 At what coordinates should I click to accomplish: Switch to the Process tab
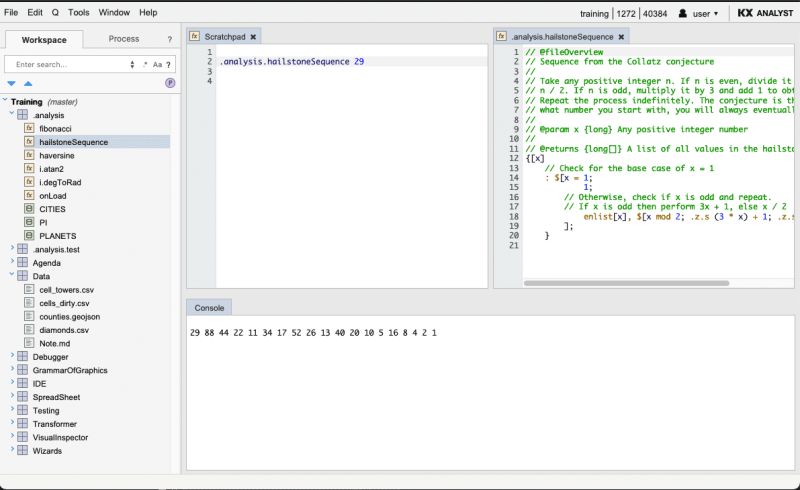coord(123,39)
